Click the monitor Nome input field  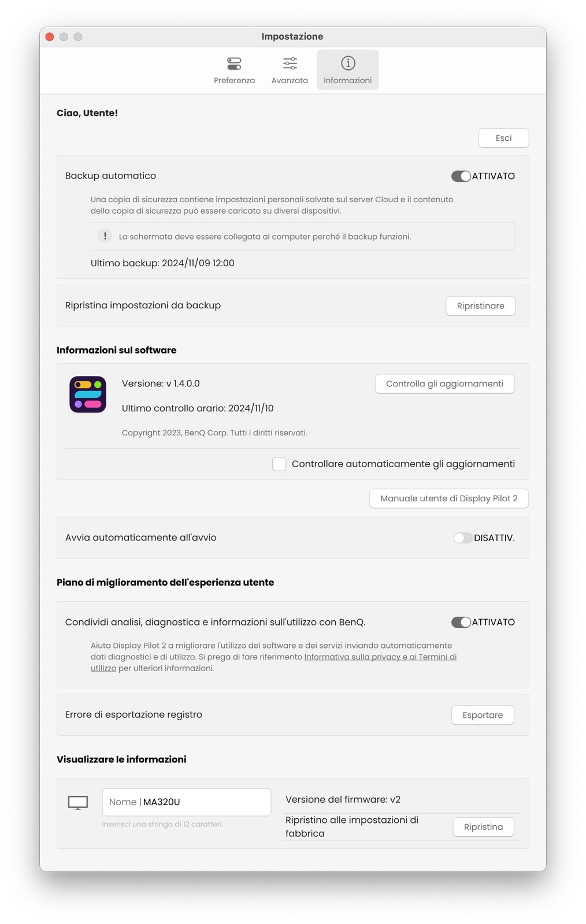(205, 802)
